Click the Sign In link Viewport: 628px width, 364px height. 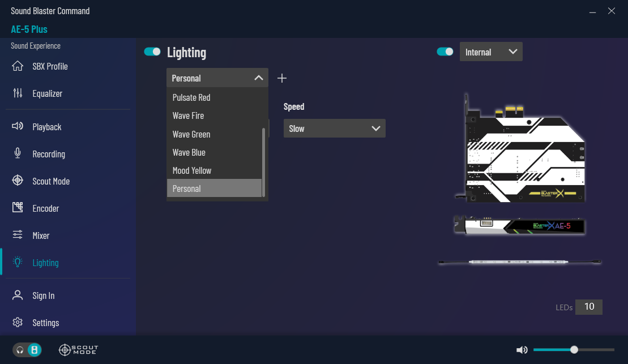(43, 296)
